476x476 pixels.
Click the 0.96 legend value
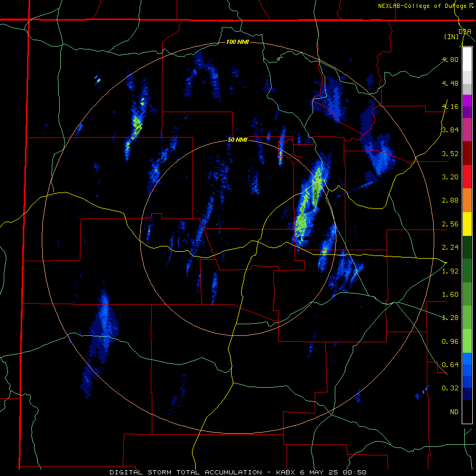[450, 342]
